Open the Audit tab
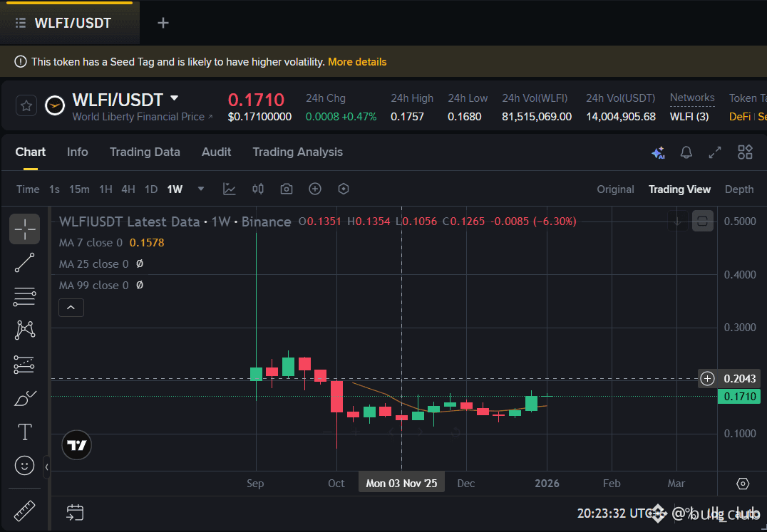Viewport: 767px width, 532px height. [216, 152]
